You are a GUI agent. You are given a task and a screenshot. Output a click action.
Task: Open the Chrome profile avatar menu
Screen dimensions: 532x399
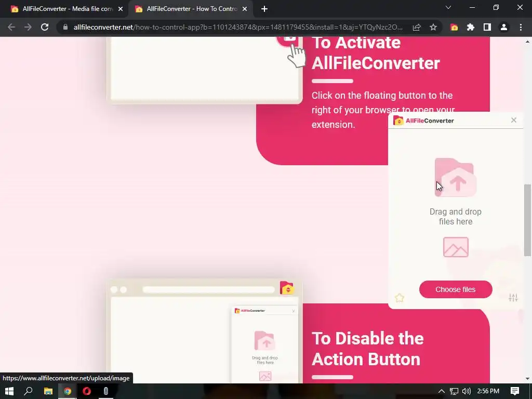(504, 27)
